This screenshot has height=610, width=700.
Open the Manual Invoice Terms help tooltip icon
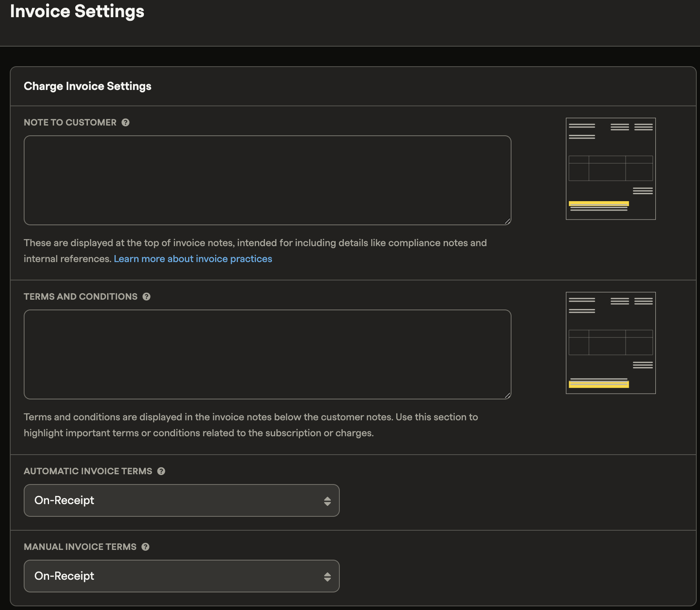click(x=146, y=547)
